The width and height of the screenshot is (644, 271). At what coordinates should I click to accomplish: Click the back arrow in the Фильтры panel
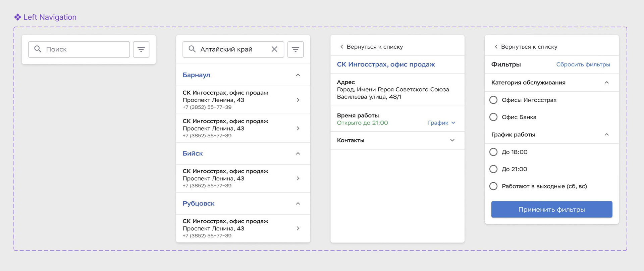point(496,47)
